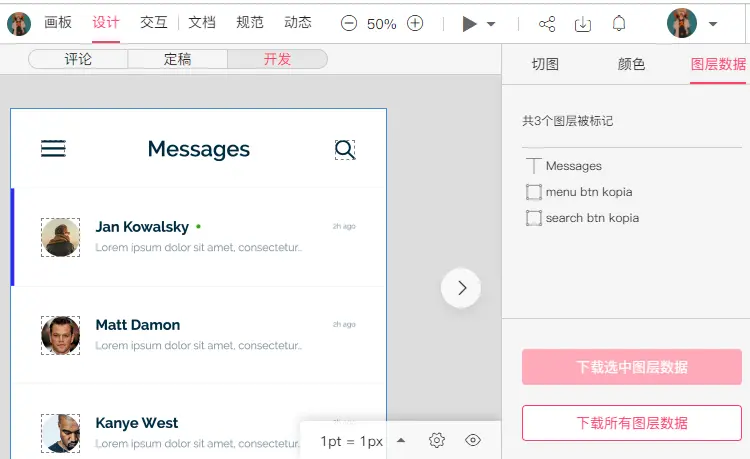Click the download icon in toolbar
The width and height of the screenshot is (750, 459).
[583, 23]
